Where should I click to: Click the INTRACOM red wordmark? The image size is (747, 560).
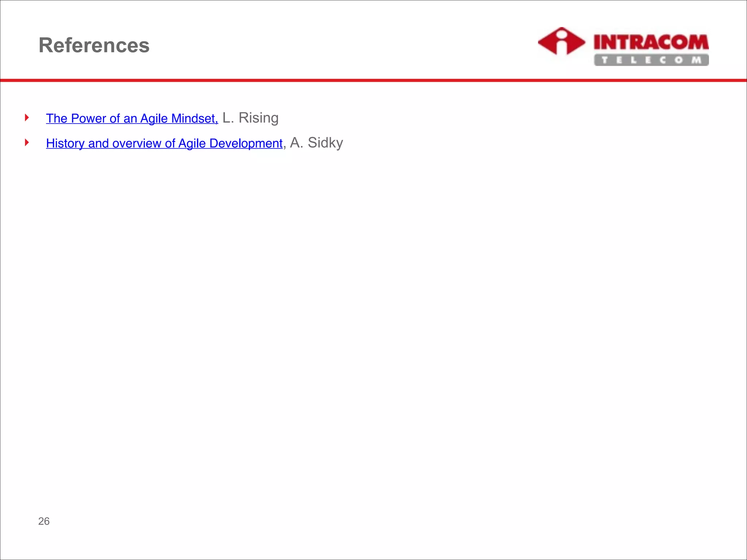click(651, 42)
